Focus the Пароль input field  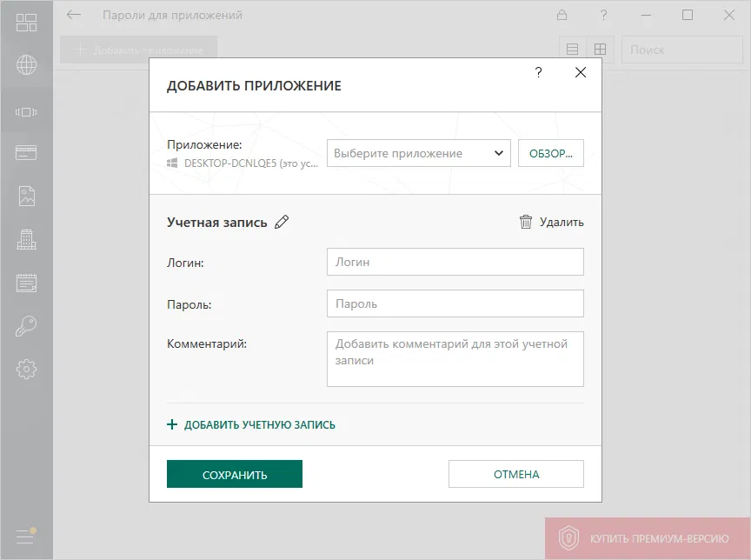tap(455, 304)
